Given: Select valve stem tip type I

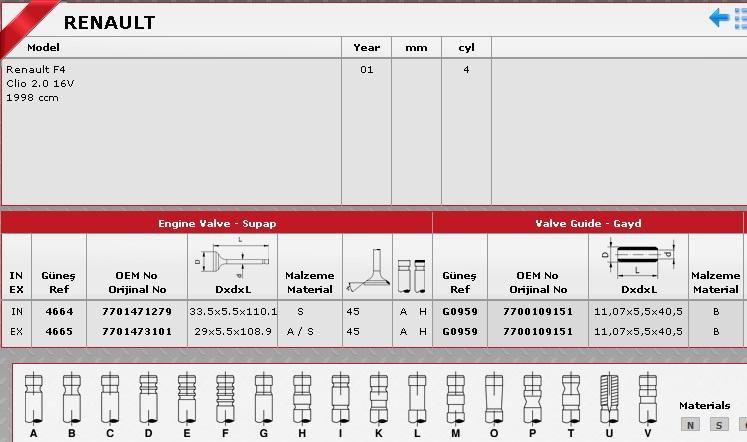Looking at the screenshot, I should coord(340,405).
